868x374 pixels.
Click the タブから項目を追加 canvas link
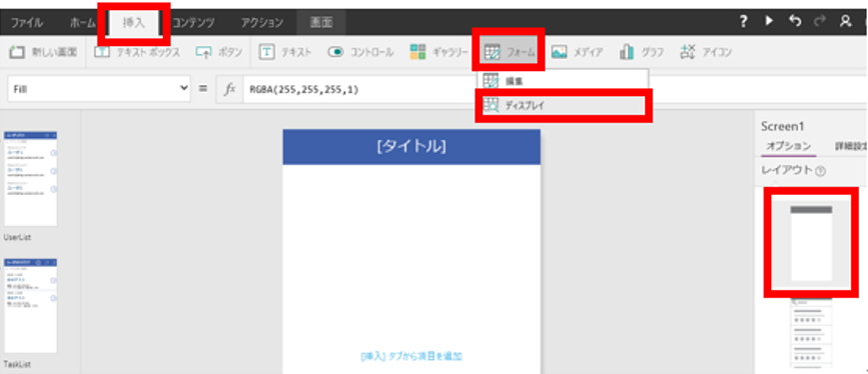[412, 356]
